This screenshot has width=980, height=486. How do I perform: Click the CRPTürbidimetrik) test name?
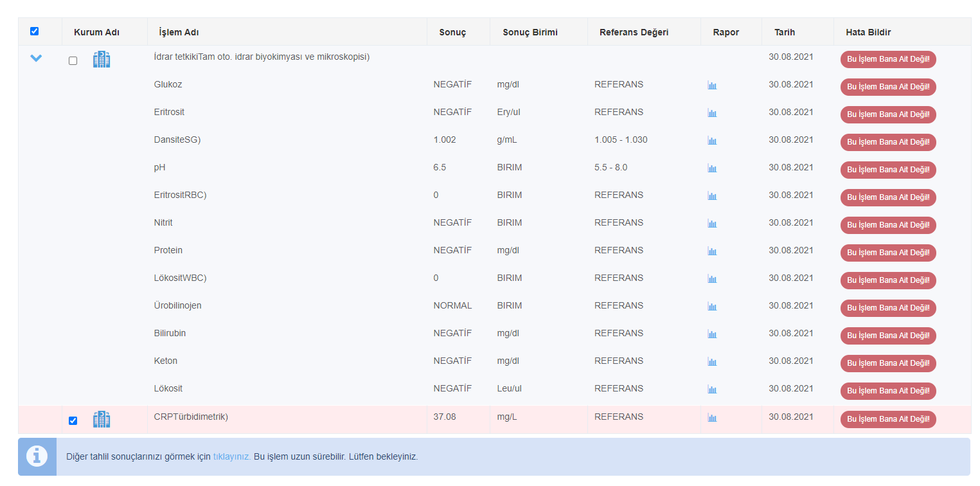[x=191, y=417]
